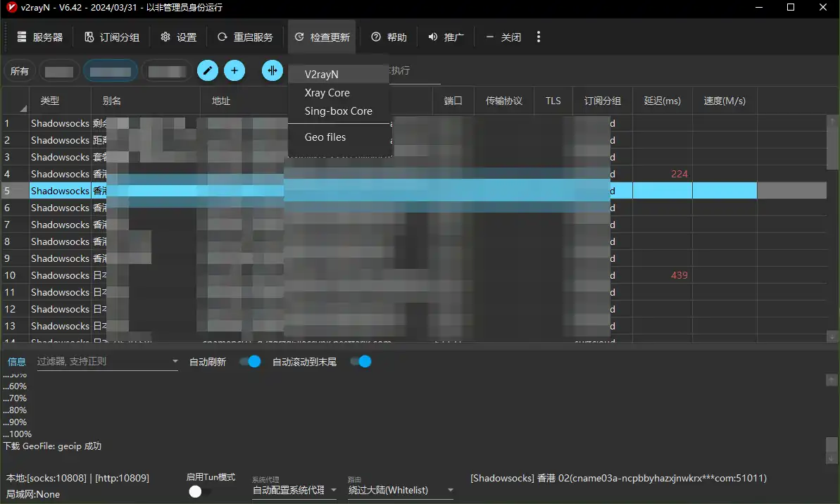This screenshot has height=504, width=840.
Task: Open the 帮助 help menu
Action: (389, 37)
